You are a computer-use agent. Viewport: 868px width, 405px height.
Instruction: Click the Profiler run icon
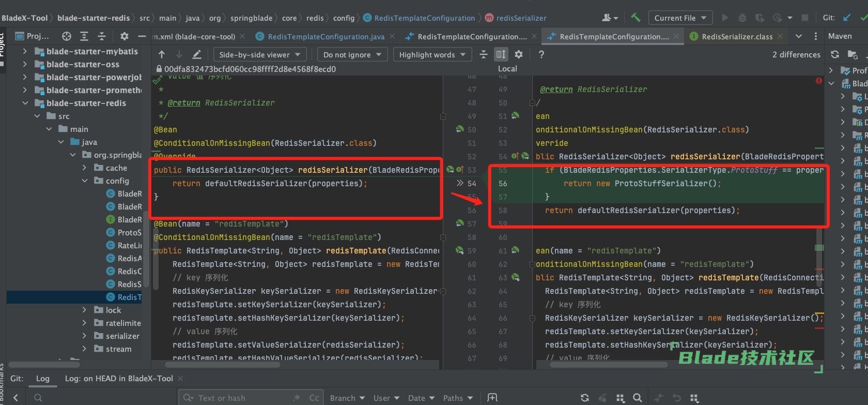[778, 18]
